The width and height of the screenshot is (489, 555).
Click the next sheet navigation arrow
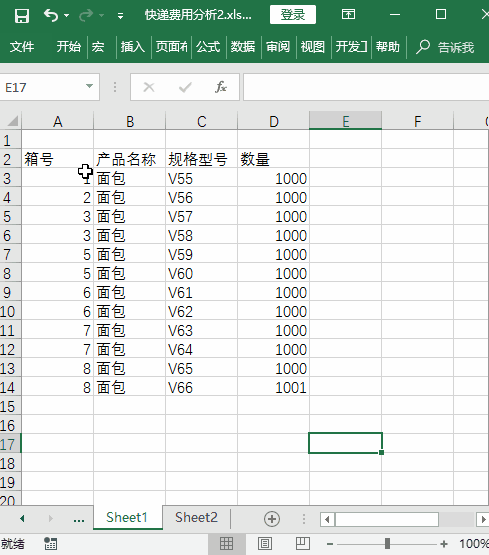[51, 519]
